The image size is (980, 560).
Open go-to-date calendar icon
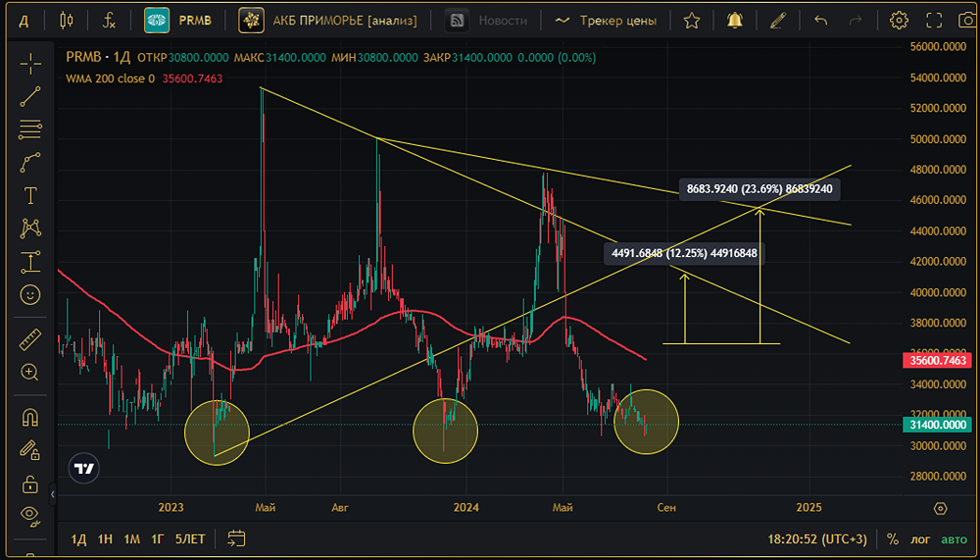(236, 538)
